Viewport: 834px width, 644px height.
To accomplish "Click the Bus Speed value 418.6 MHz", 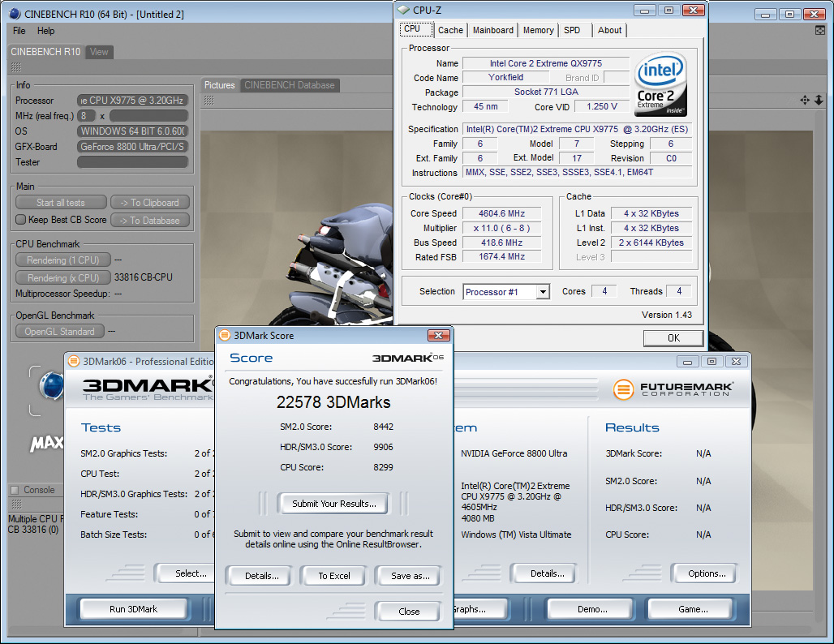I will pos(501,243).
